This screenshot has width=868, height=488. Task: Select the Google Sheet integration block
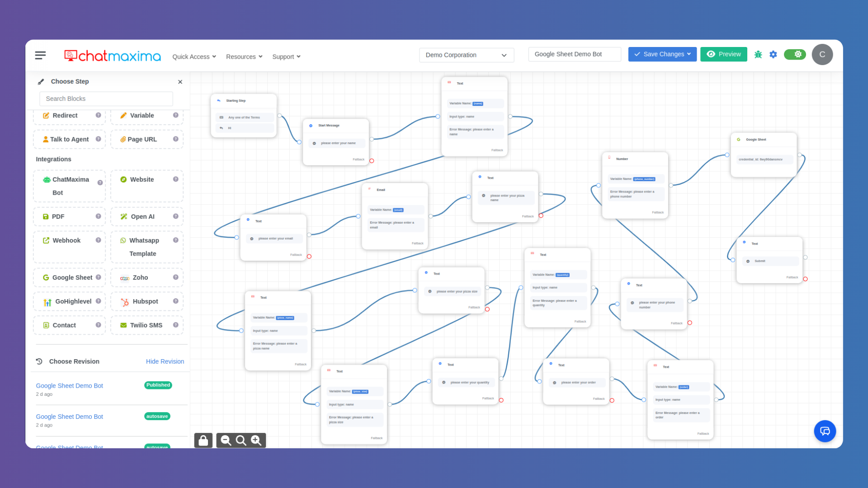(69, 277)
